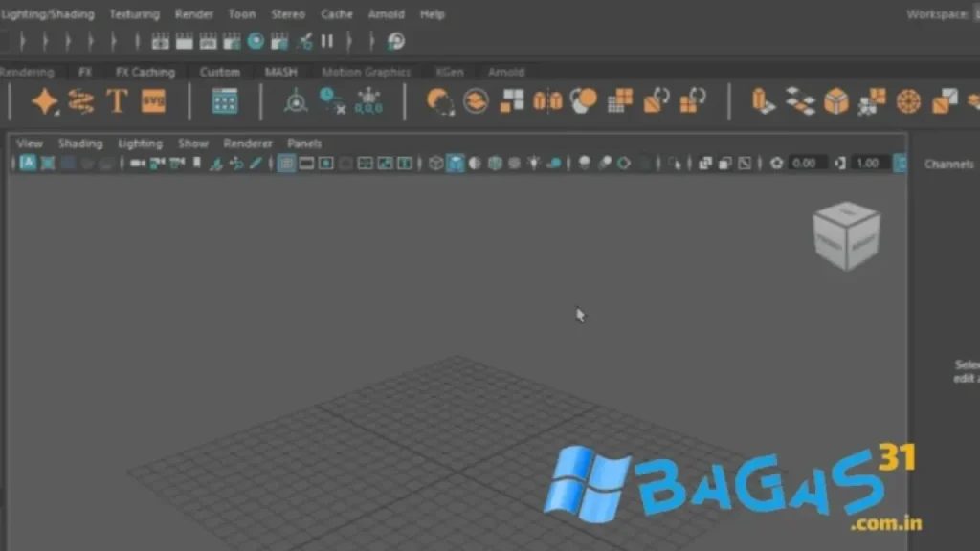Toggle viewport grid display

pyautogui.click(x=286, y=163)
